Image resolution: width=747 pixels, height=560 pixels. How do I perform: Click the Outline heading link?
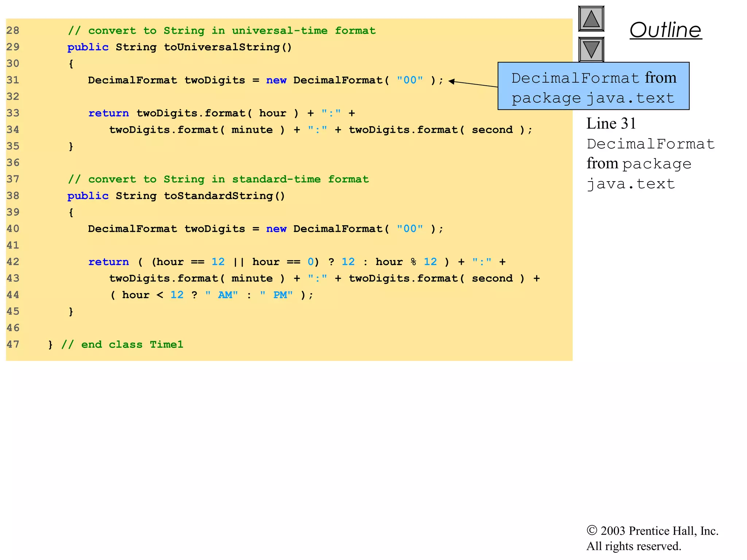tap(665, 30)
